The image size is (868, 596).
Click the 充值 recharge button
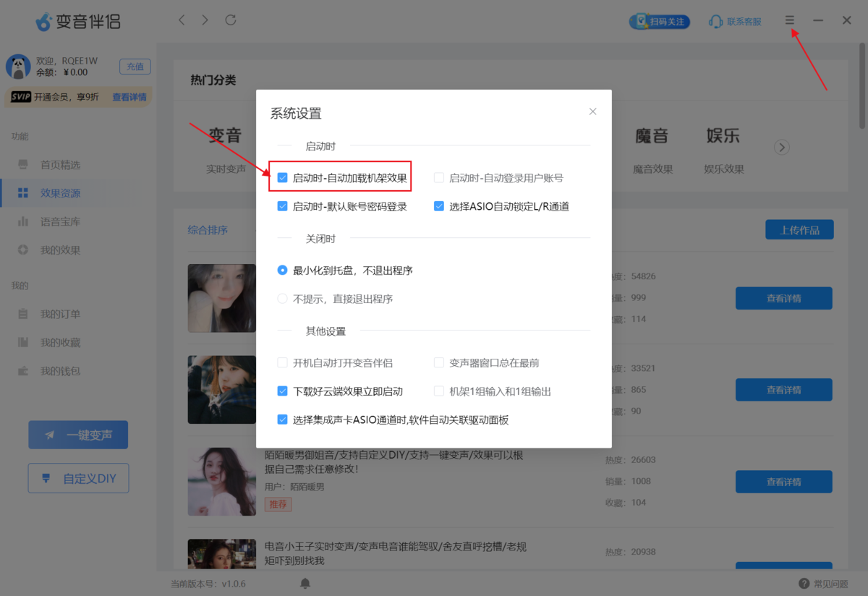pos(135,67)
